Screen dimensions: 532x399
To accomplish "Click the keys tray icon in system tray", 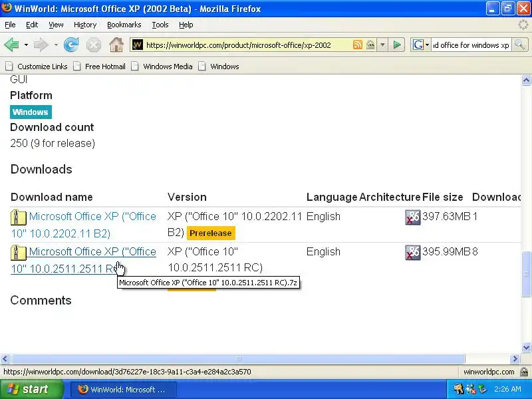I will point(458,389).
